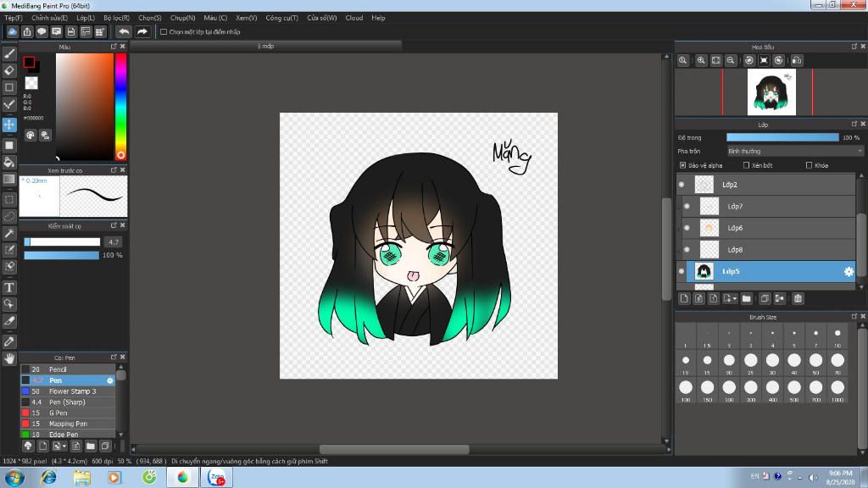
Task: Select the Move tool
Action: tap(9, 125)
